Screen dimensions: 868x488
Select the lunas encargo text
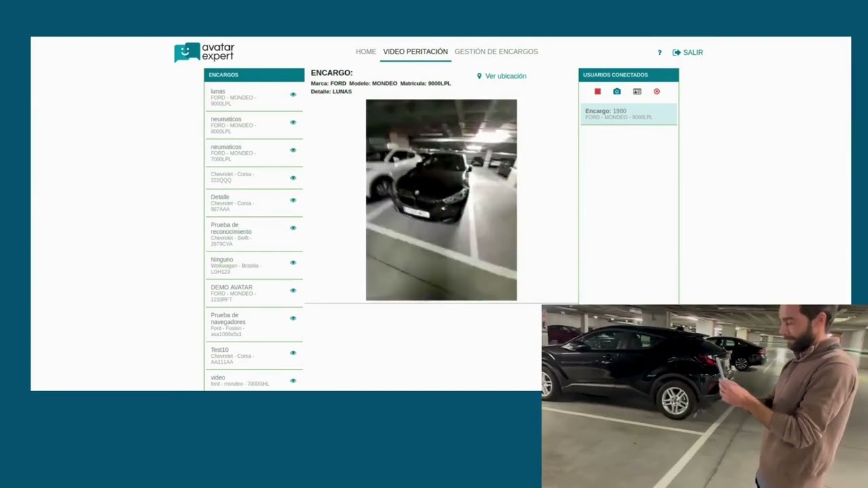(234, 97)
